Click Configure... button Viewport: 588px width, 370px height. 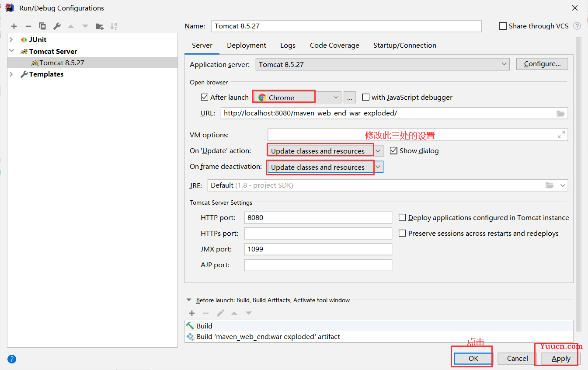(x=542, y=64)
